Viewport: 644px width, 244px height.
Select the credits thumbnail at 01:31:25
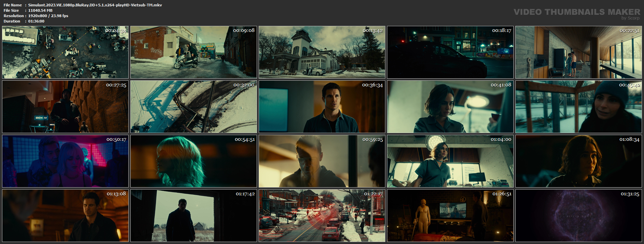click(x=578, y=216)
